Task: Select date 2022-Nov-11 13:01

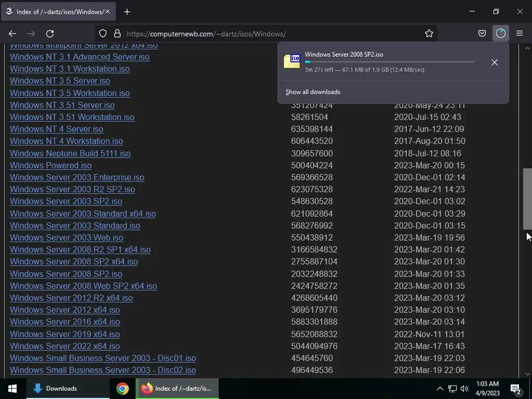Action: pyautogui.click(x=429, y=334)
